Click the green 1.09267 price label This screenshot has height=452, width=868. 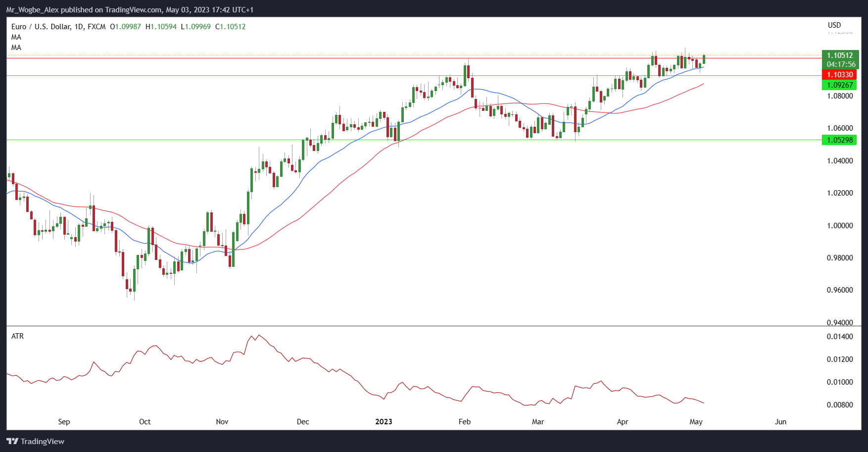click(x=840, y=85)
